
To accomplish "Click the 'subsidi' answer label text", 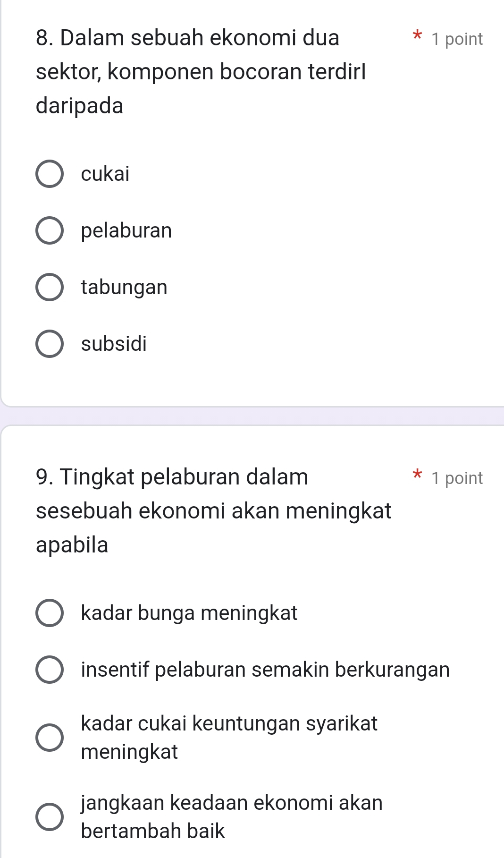I will click(114, 344).
